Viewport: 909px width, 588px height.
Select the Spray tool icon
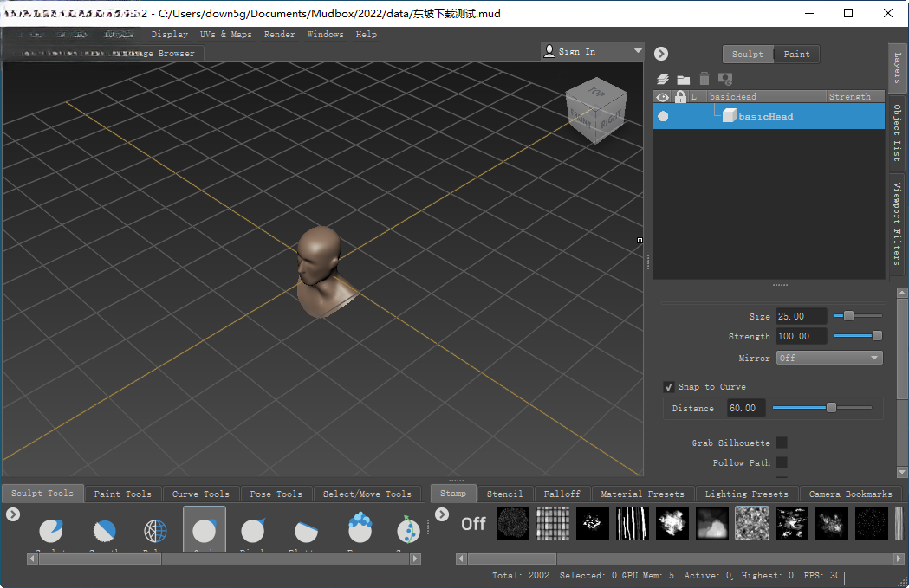pyautogui.click(x=408, y=529)
